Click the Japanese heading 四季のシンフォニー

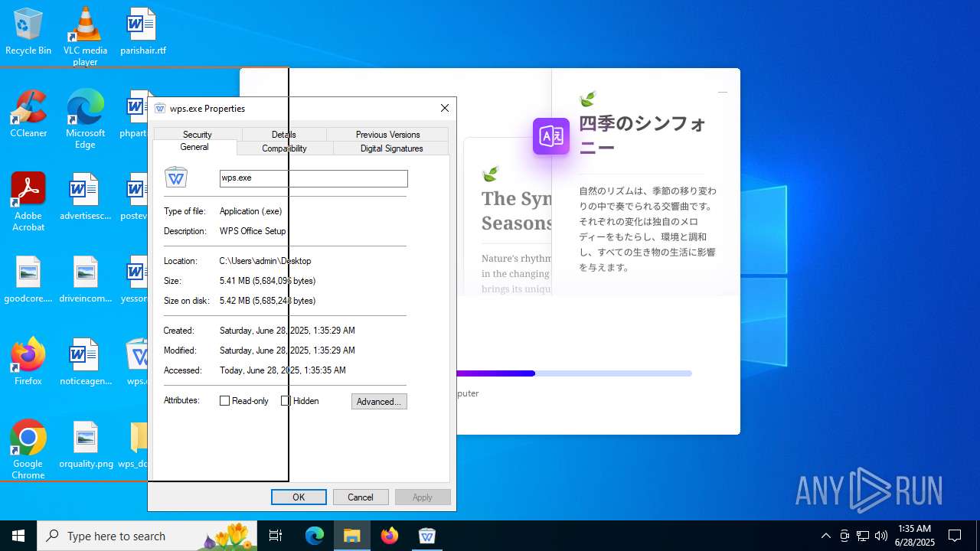click(x=642, y=135)
